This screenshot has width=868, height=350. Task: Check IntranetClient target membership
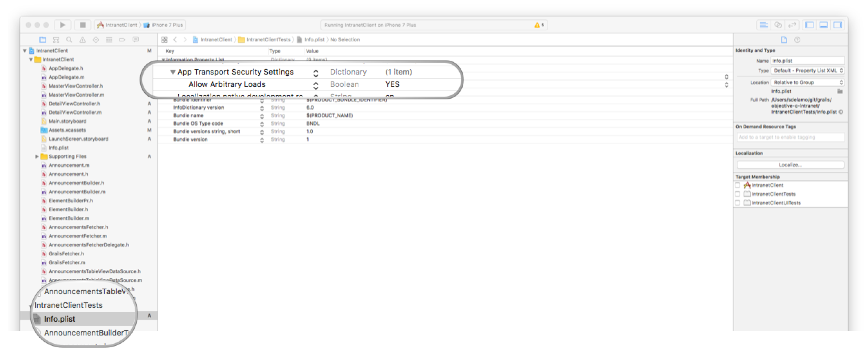(x=738, y=185)
